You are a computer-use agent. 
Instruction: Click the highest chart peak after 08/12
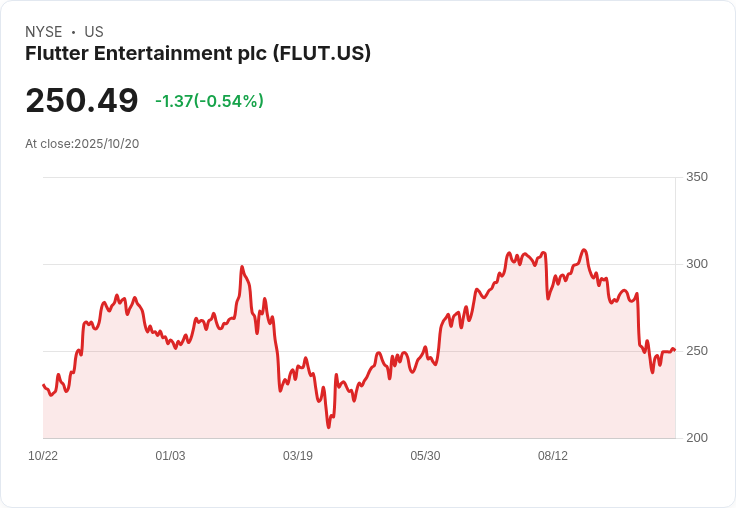click(584, 250)
